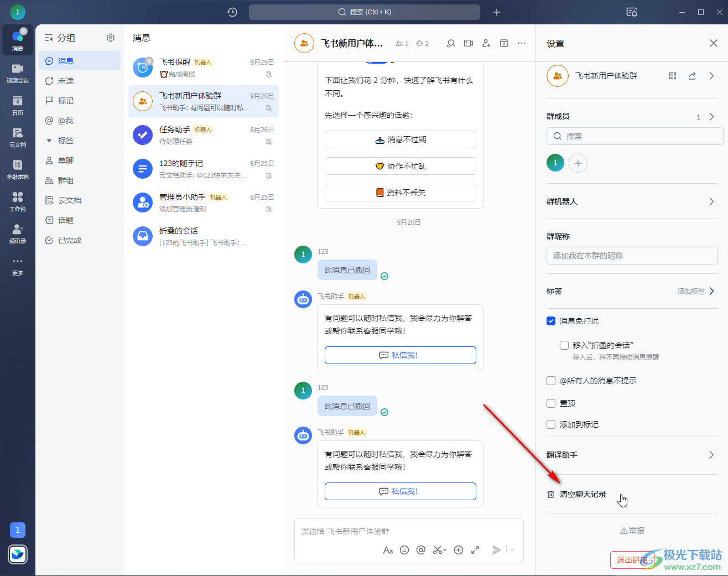
Task: Open 折叠的会话 conversation
Action: (x=204, y=236)
